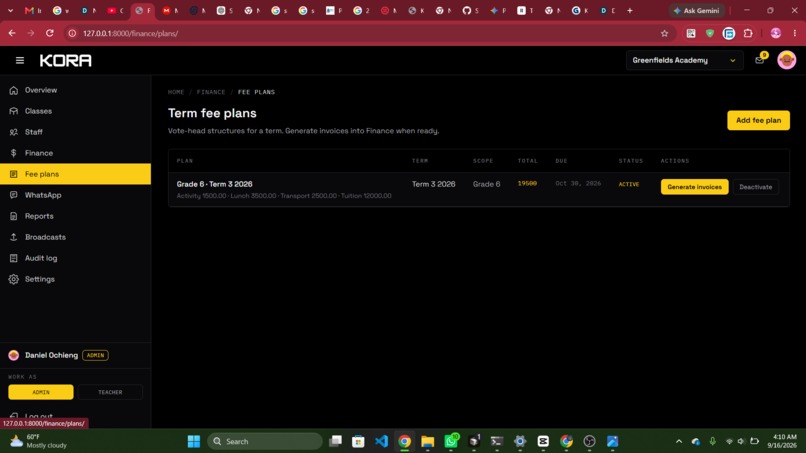Open the notifications mail icon

point(759,60)
